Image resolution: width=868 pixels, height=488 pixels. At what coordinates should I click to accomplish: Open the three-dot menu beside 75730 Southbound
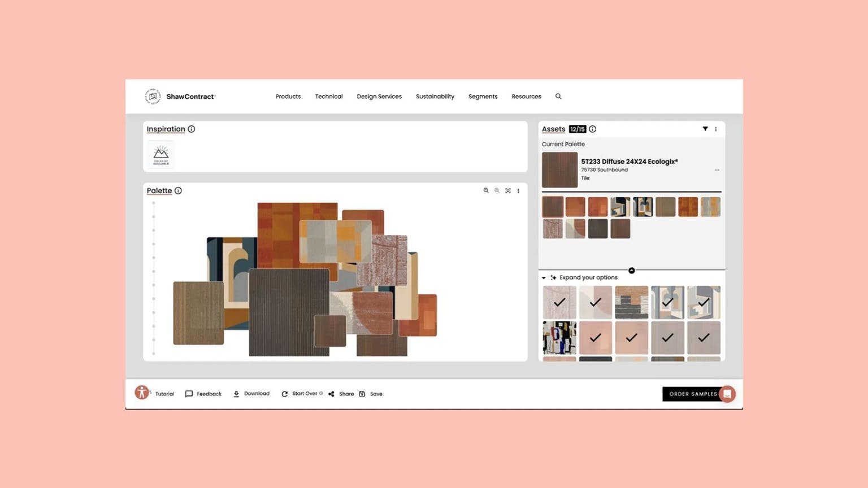click(717, 169)
